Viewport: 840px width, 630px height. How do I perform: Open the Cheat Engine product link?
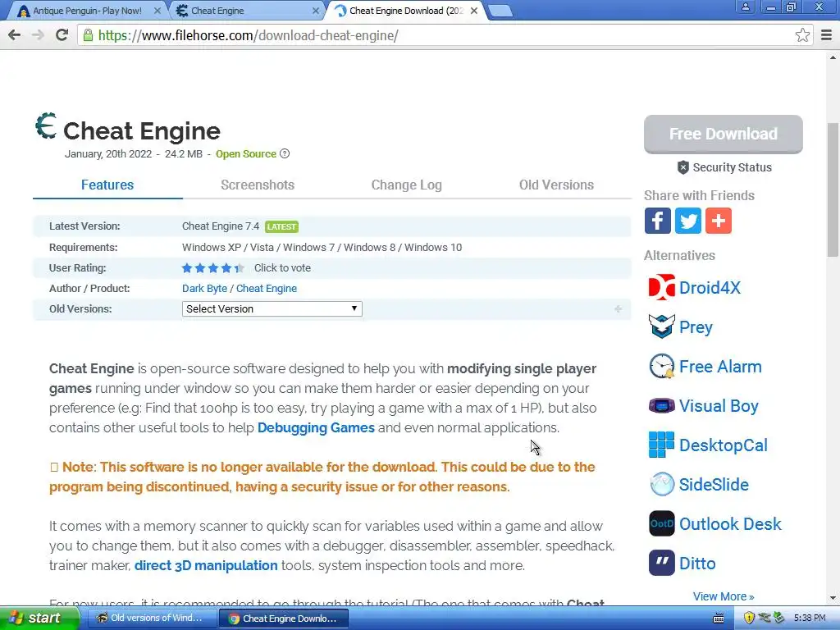(267, 288)
